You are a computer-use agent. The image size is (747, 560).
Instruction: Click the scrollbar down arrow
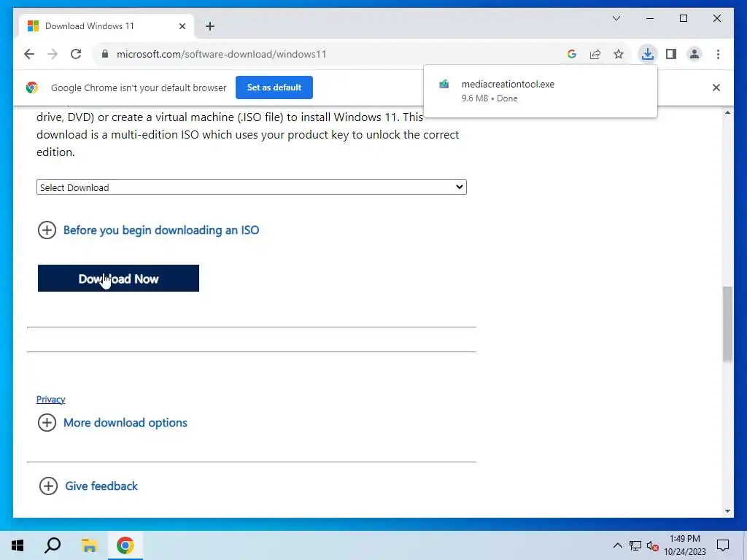click(727, 511)
